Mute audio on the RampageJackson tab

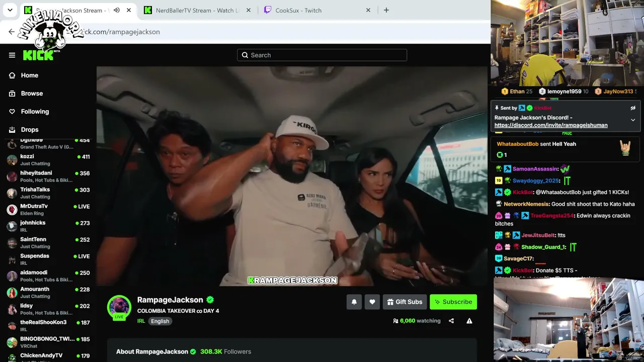coord(117,10)
